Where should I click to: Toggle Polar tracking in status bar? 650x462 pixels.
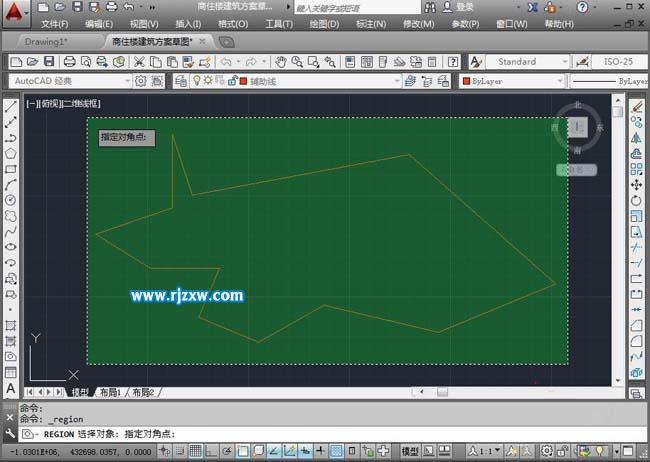pos(227,451)
